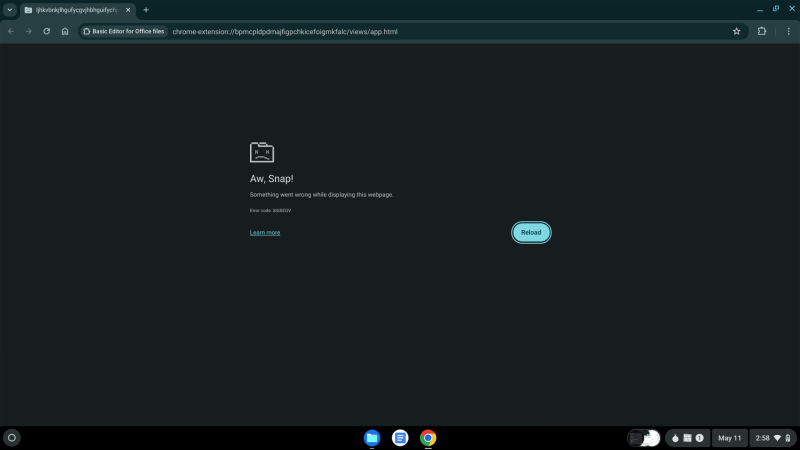
Task: Expand the tab search dropdown arrow
Action: [10, 10]
